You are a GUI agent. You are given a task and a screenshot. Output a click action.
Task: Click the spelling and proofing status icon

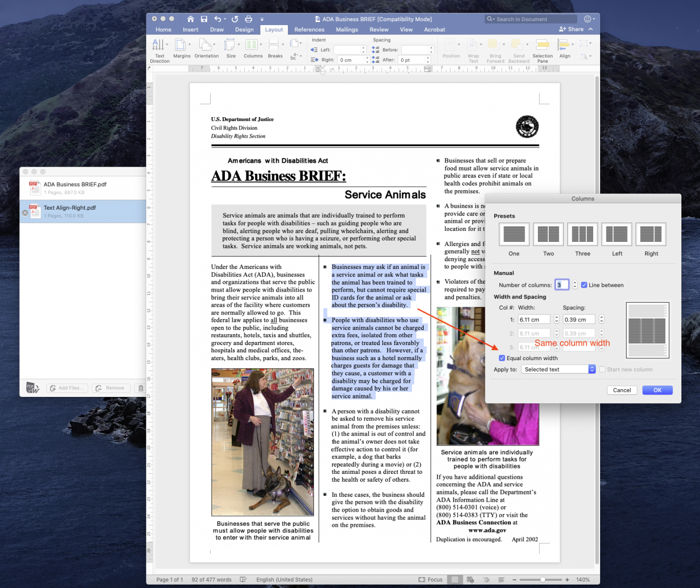[243, 580]
